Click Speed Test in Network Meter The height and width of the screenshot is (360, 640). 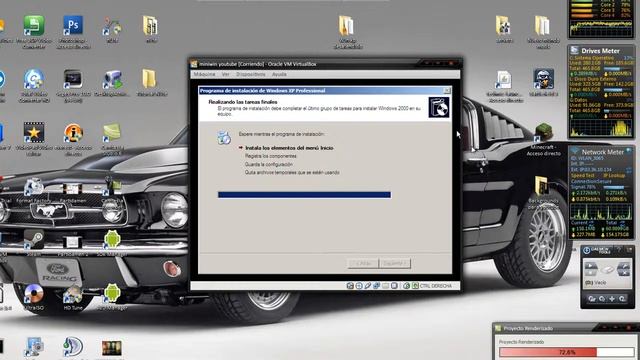[x=583, y=175]
